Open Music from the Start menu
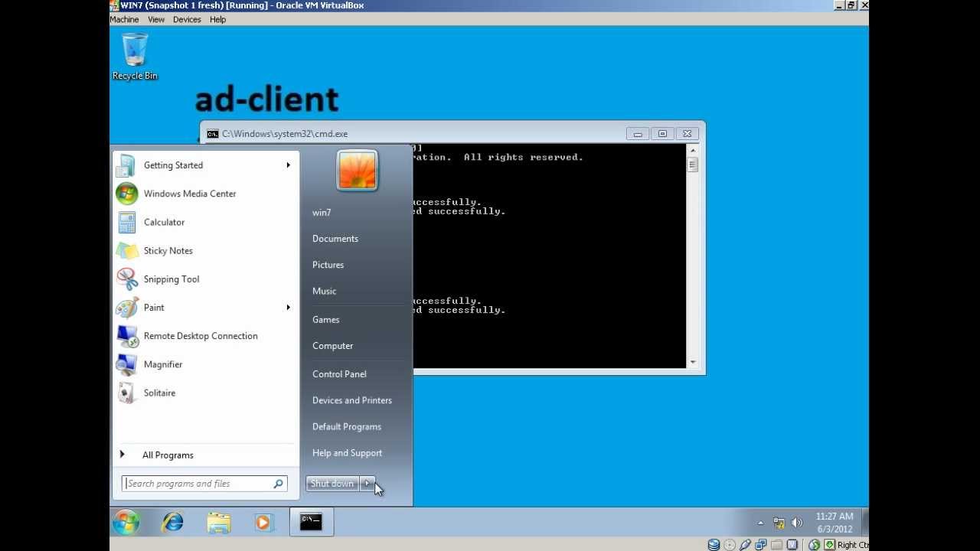This screenshot has width=980, height=551. click(325, 291)
